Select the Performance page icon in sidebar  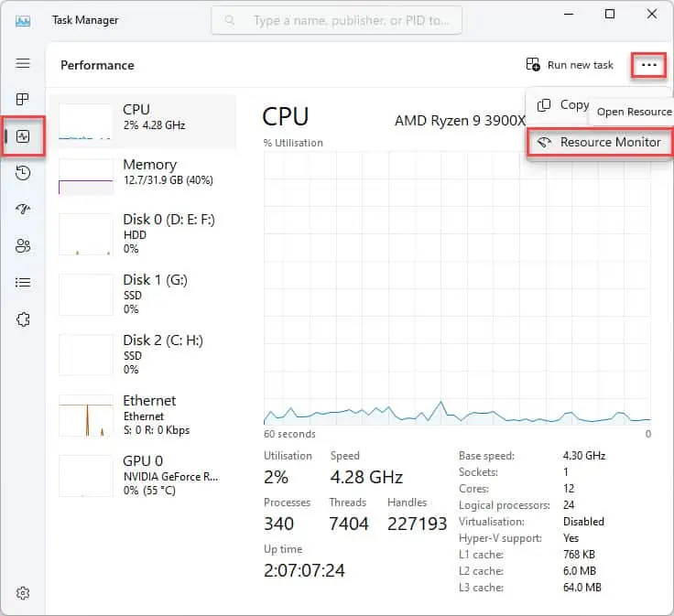tap(23, 136)
